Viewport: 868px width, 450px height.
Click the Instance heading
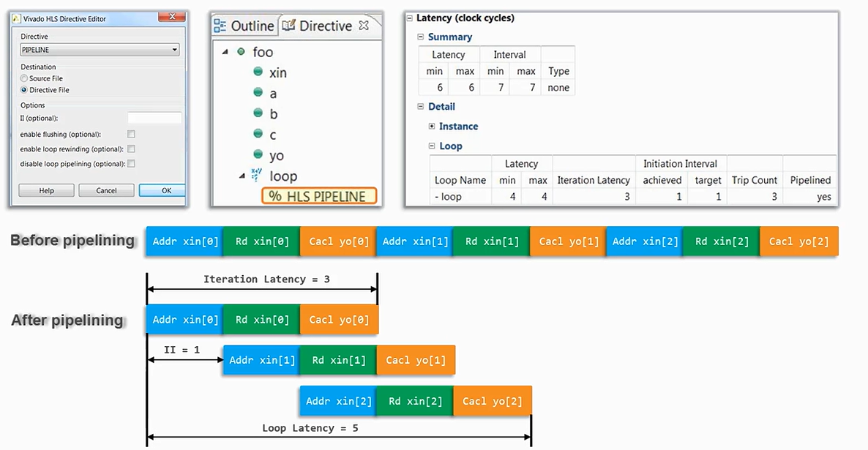tap(458, 126)
